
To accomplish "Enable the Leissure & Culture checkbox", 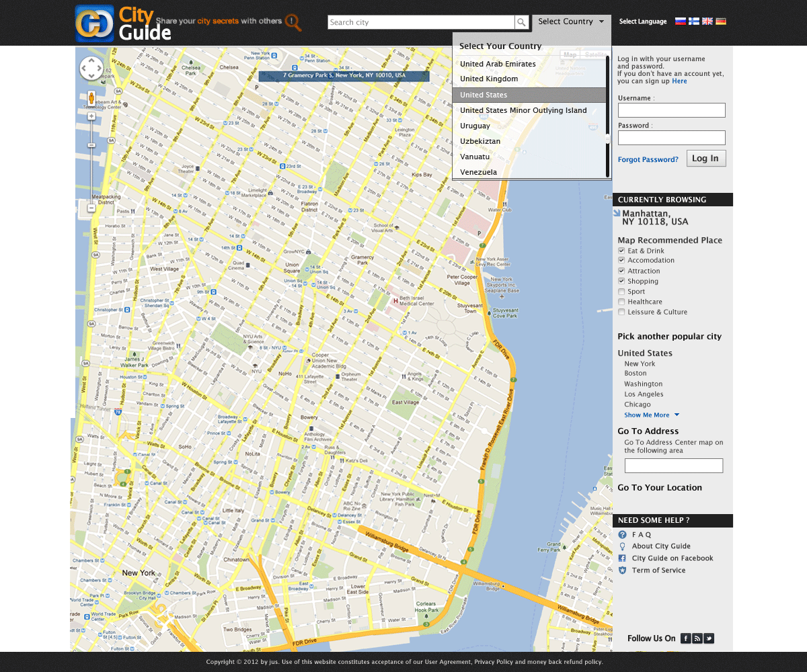I will pyautogui.click(x=621, y=312).
